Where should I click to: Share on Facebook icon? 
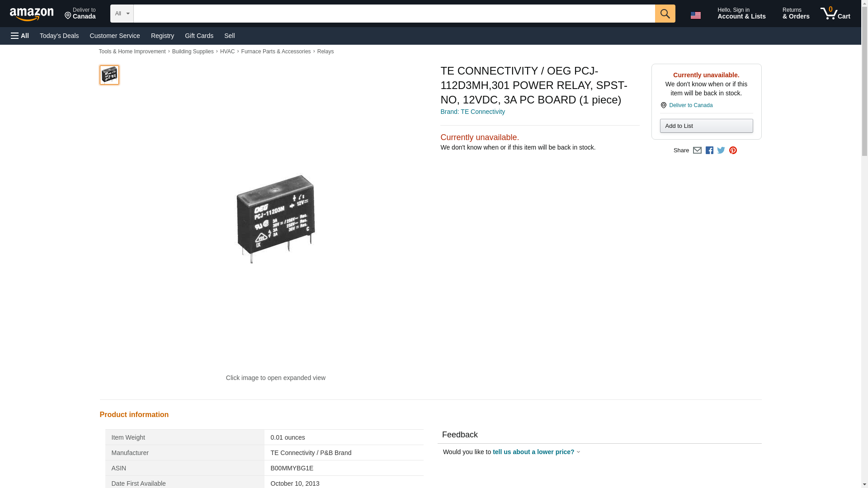709,150
